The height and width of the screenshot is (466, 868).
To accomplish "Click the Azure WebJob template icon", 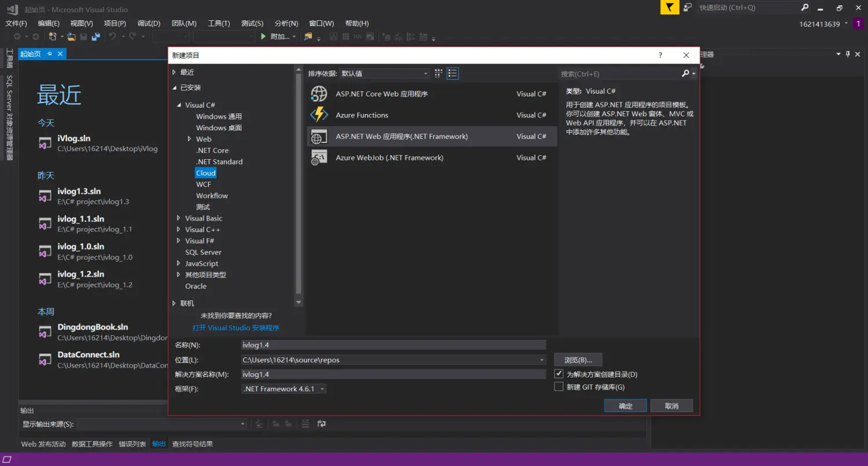I will point(319,157).
